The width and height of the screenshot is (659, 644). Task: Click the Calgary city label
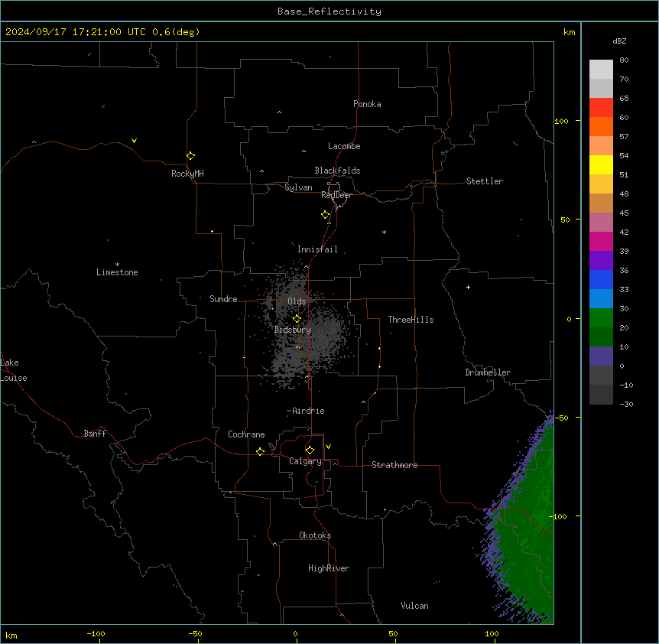[x=305, y=461]
